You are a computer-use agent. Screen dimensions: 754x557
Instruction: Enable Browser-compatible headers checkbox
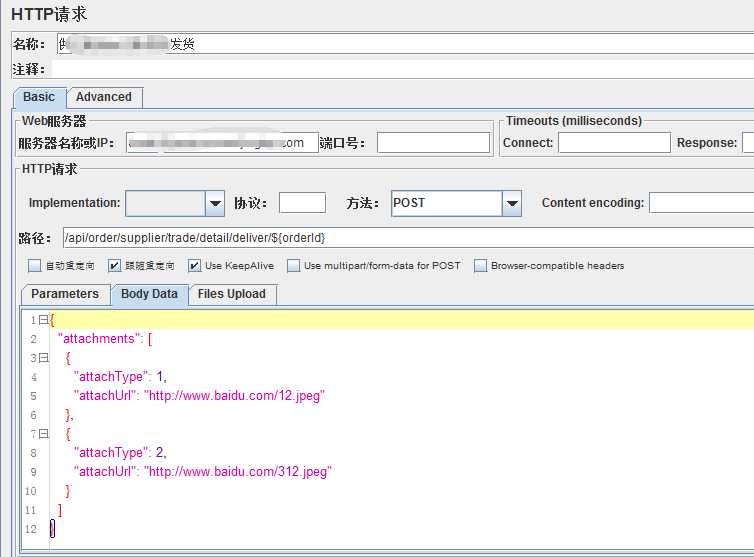[x=480, y=266]
